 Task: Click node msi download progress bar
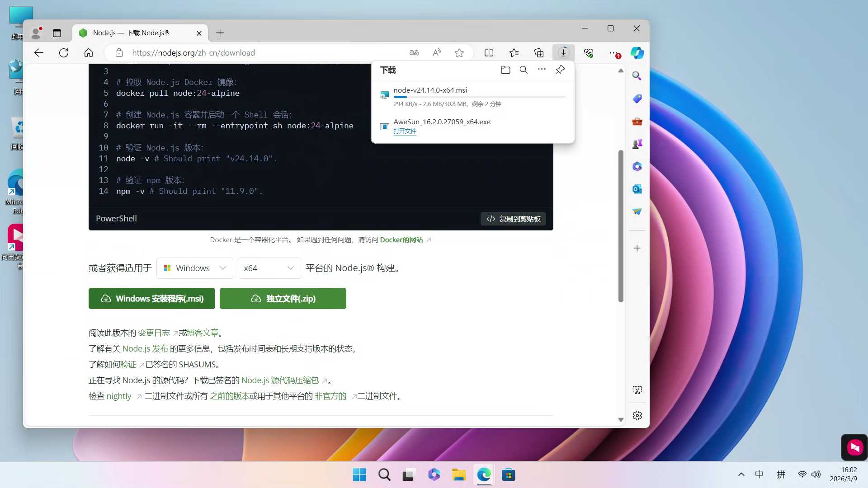click(x=479, y=97)
